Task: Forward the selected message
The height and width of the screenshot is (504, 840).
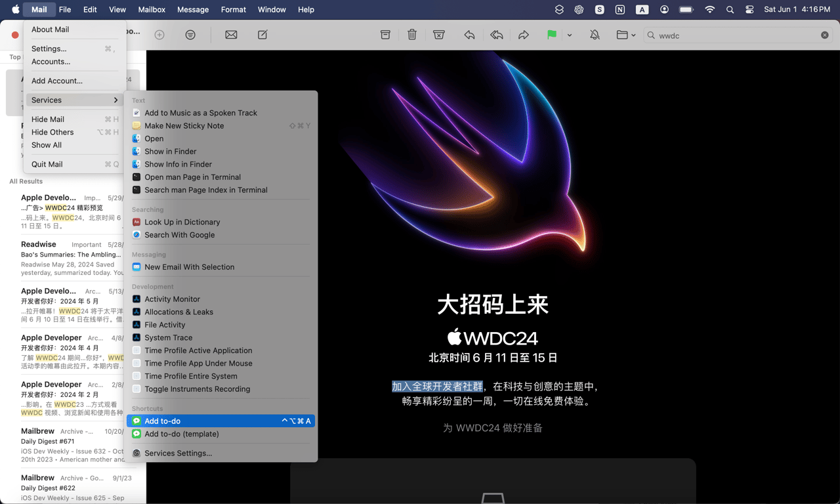Action: coord(523,35)
